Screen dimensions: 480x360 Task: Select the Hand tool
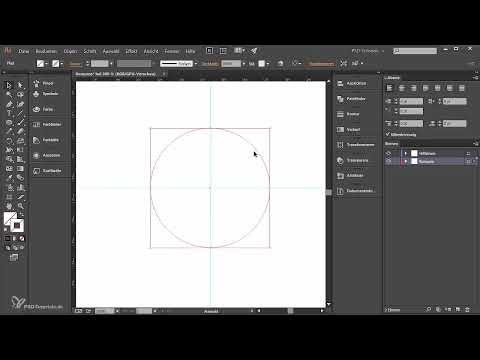tap(9, 206)
